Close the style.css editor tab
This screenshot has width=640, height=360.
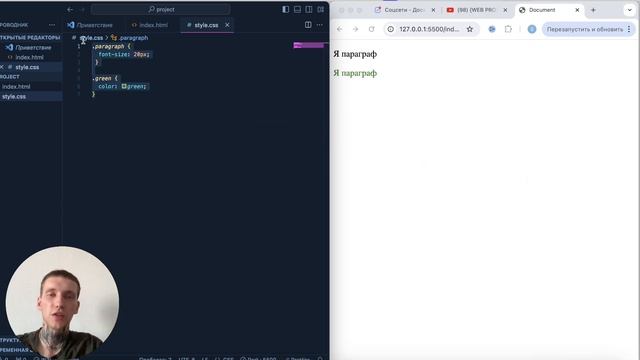227,25
